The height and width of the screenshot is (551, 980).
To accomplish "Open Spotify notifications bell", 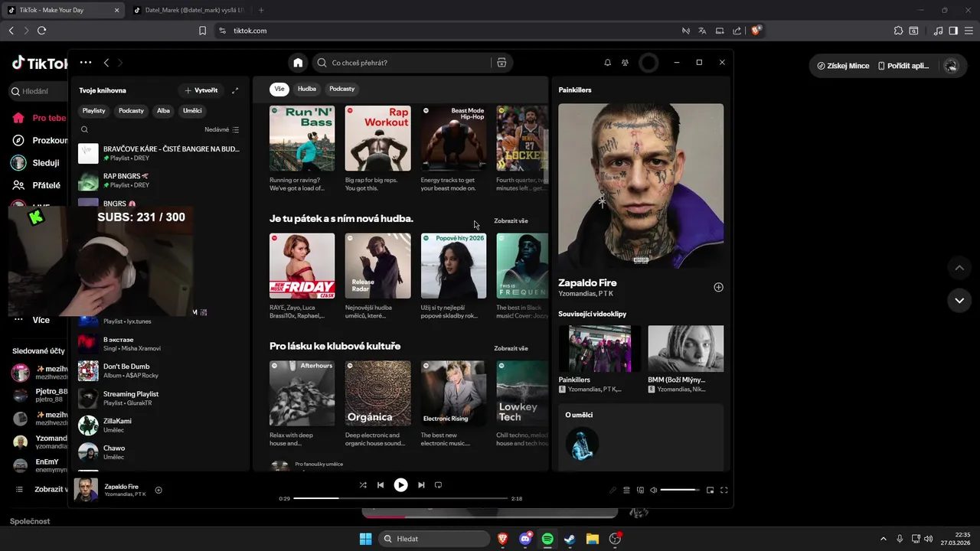I will tap(608, 63).
